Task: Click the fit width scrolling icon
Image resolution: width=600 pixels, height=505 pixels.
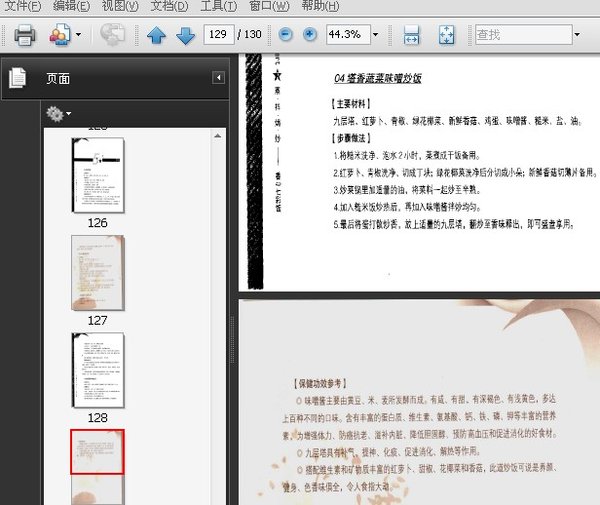Action: click(x=411, y=35)
